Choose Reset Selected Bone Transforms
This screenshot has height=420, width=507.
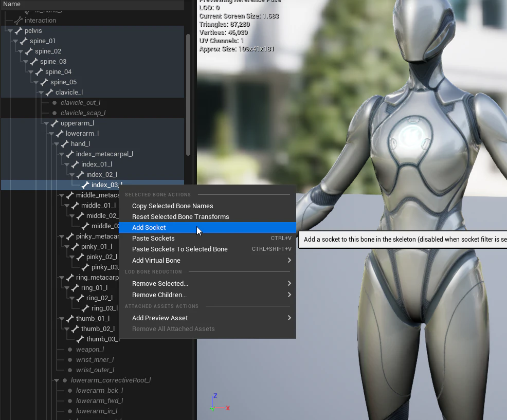[207, 216]
